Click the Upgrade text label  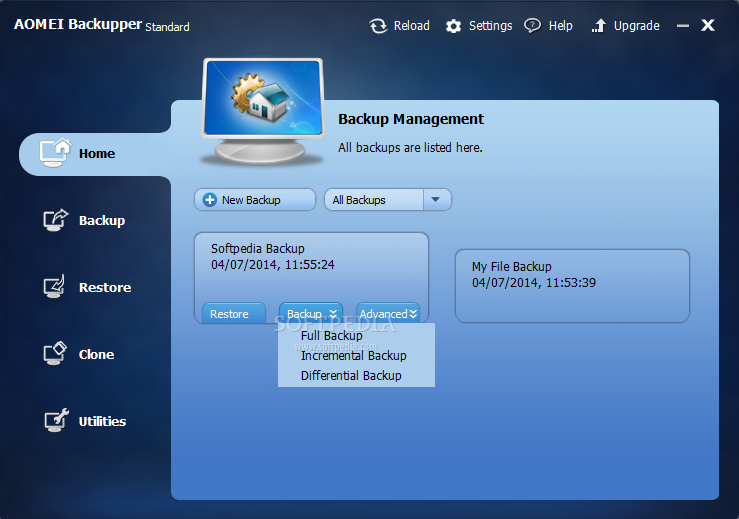pos(637,26)
